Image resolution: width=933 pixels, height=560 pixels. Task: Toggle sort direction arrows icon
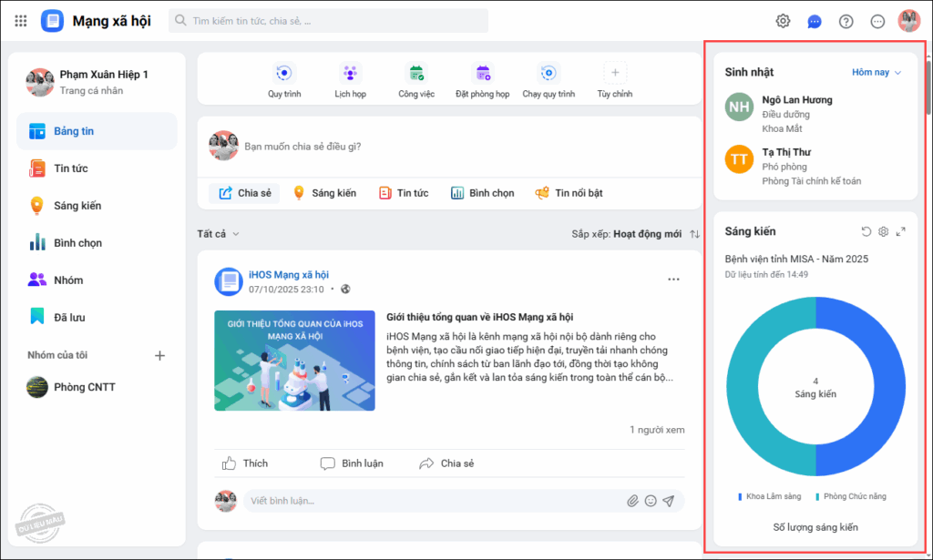(x=694, y=234)
